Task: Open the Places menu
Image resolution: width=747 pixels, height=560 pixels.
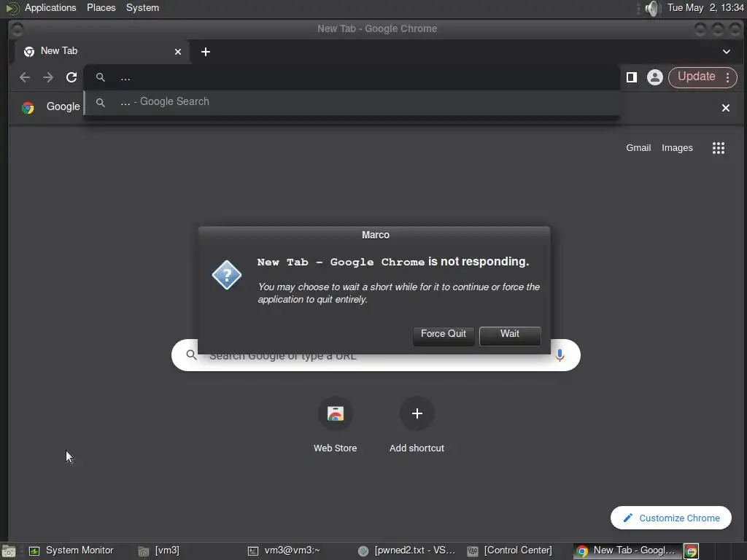Action: click(101, 8)
